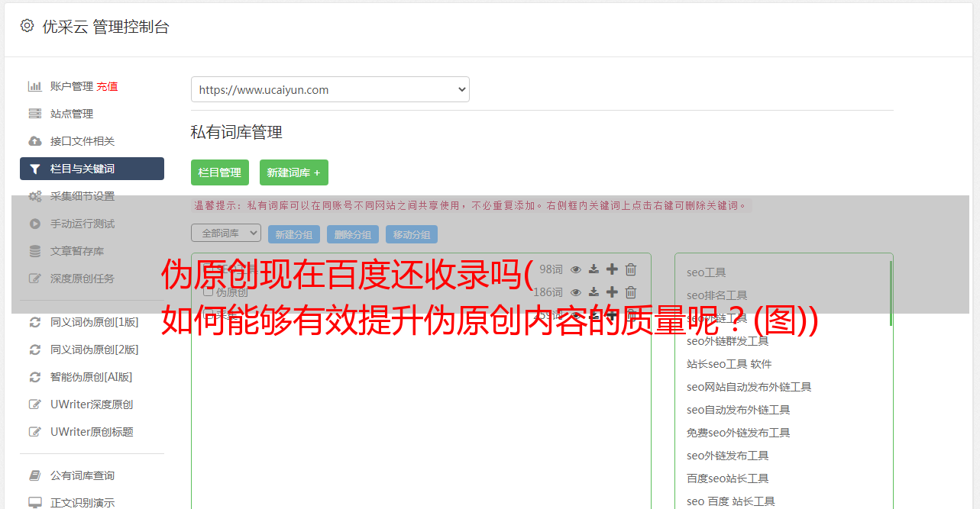This screenshot has width=980, height=509.
Task: Select keyword seo 百度 站长工具
Action: [731, 501]
